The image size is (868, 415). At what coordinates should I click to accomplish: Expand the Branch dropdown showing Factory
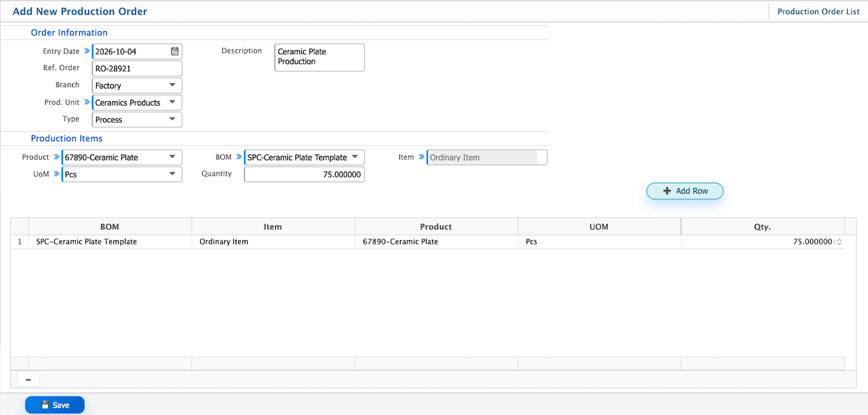click(x=137, y=85)
